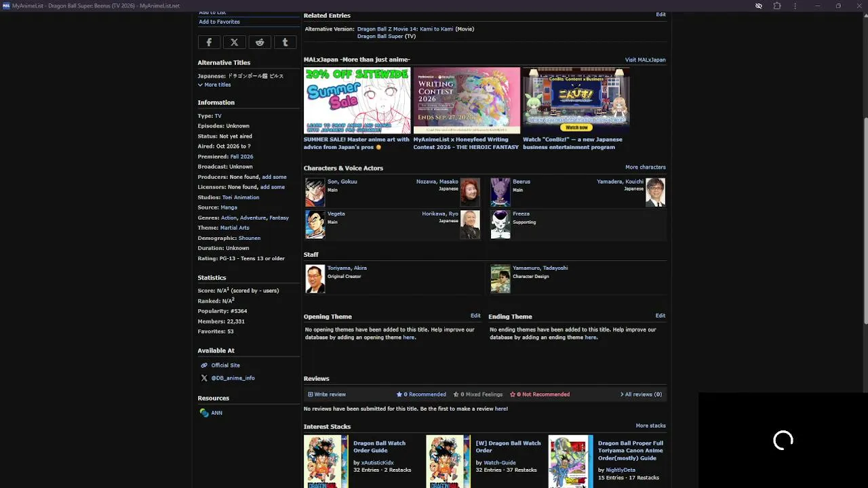Click the X logo beside @DB_anime_info
This screenshot has height=488, width=868.
pos(204,378)
